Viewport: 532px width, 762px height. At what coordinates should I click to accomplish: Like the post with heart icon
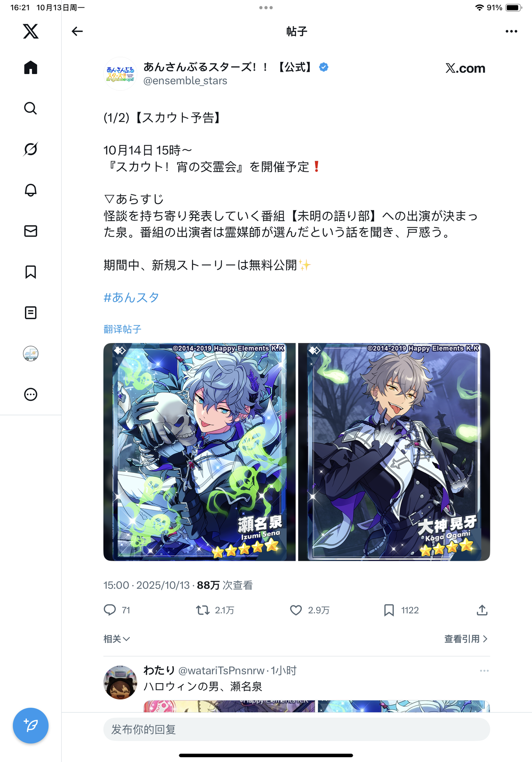pos(296,610)
